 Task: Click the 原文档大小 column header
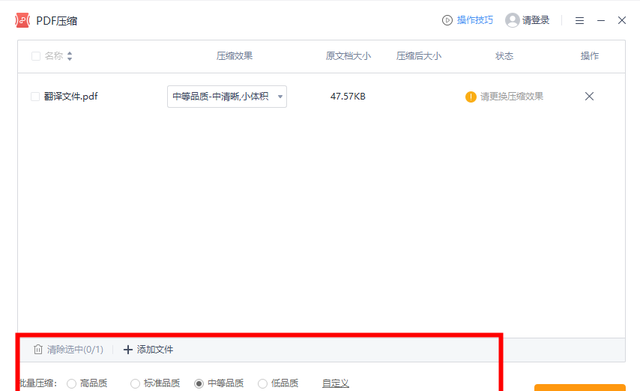point(348,56)
